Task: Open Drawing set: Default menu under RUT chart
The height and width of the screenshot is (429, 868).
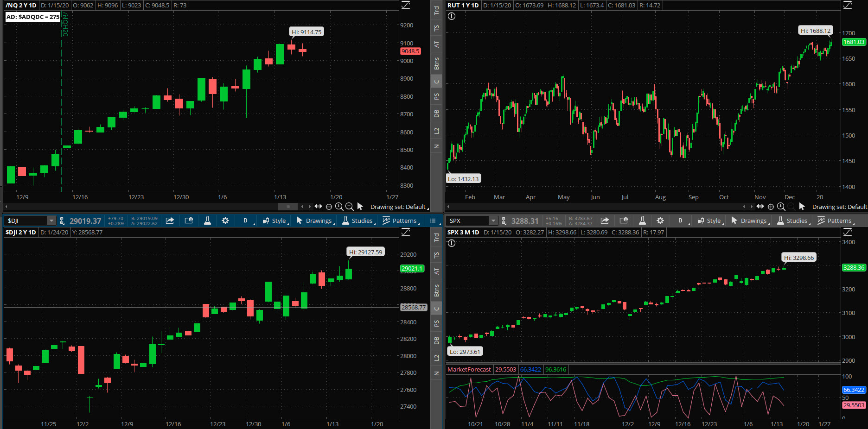Action: coord(840,207)
